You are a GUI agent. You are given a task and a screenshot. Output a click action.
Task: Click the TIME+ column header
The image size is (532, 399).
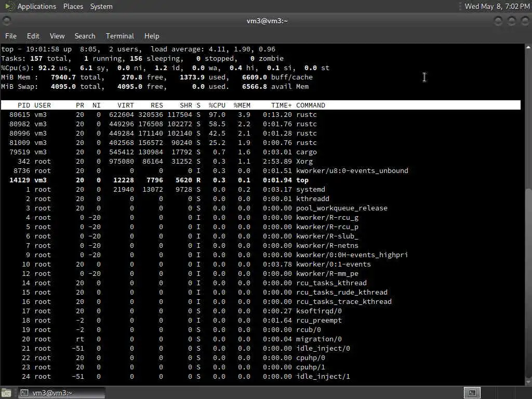281,105
